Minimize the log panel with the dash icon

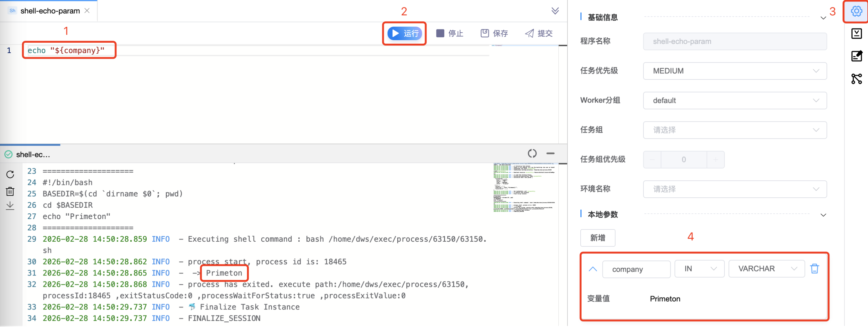(550, 153)
